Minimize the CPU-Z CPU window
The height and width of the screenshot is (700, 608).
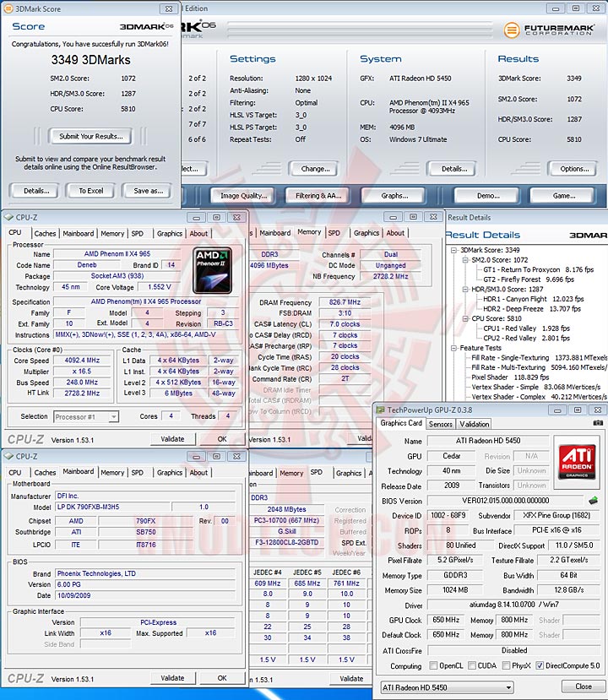[x=197, y=217]
